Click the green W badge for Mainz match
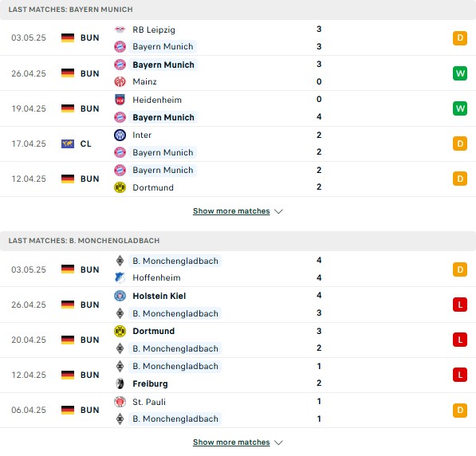The height and width of the screenshot is (456, 476). click(460, 73)
